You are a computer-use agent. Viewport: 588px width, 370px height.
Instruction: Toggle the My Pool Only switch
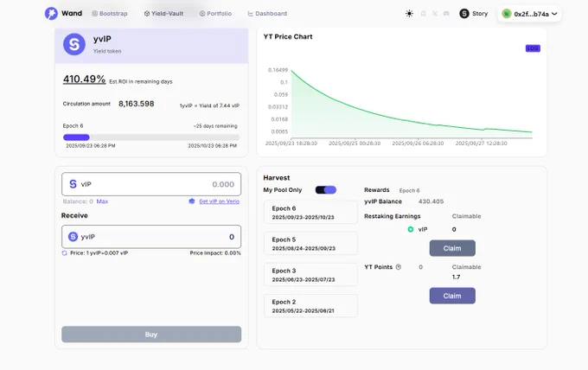pos(325,190)
